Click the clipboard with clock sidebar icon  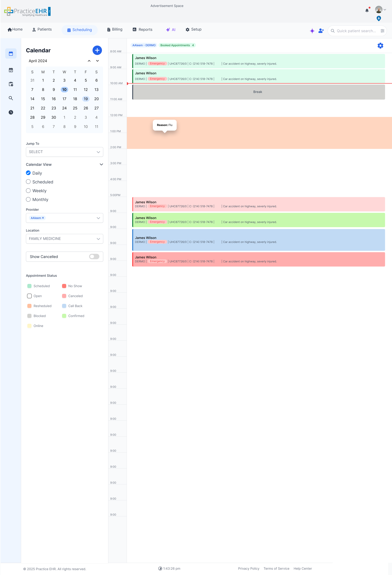pos(11,84)
